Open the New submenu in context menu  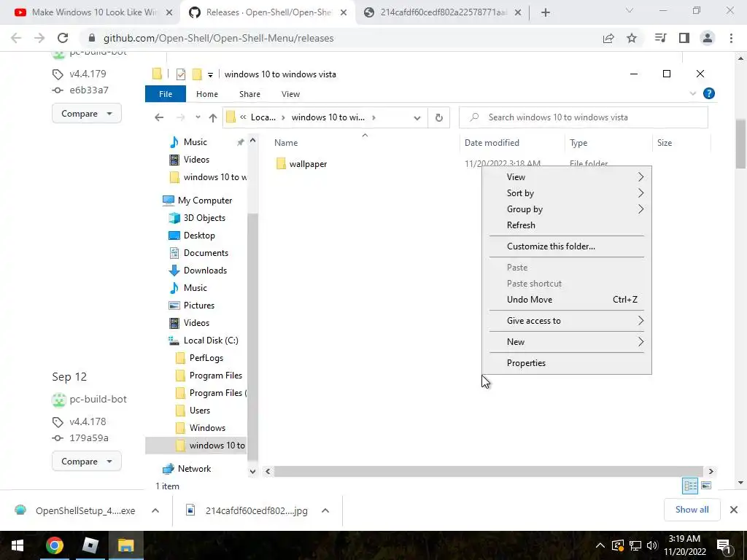click(566, 342)
